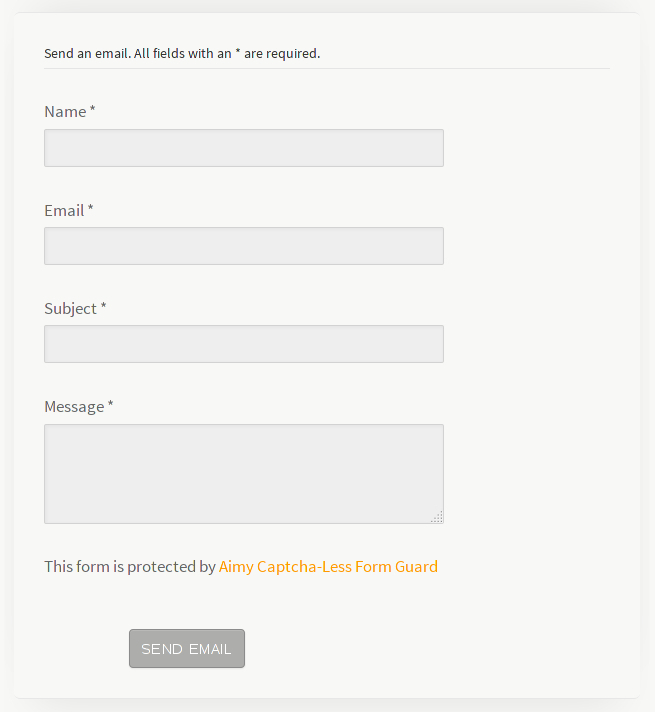655x712 pixels.
Task: Click the divider line under the legend
Action: click(x=327, y=69)
